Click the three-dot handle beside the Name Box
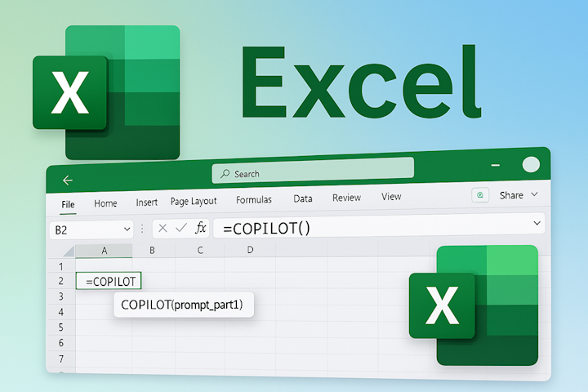This screenshot has width=588, height=392. [x=142, y=229]
